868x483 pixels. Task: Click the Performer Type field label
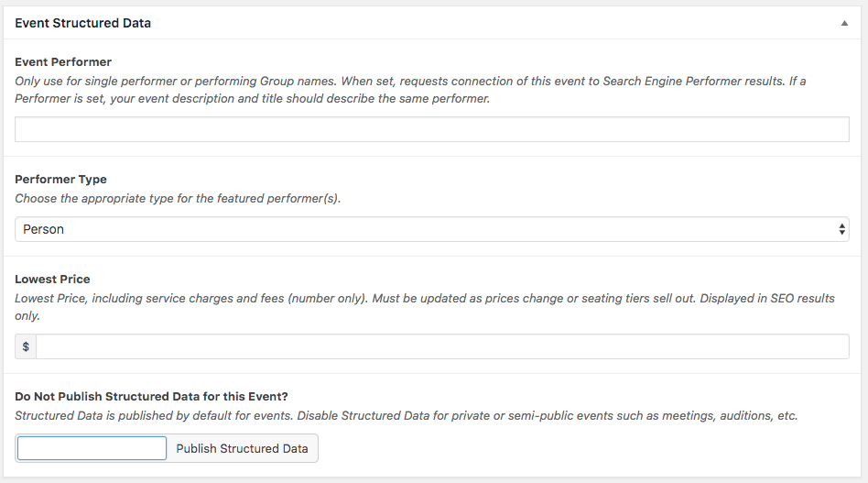coord(60,180)
